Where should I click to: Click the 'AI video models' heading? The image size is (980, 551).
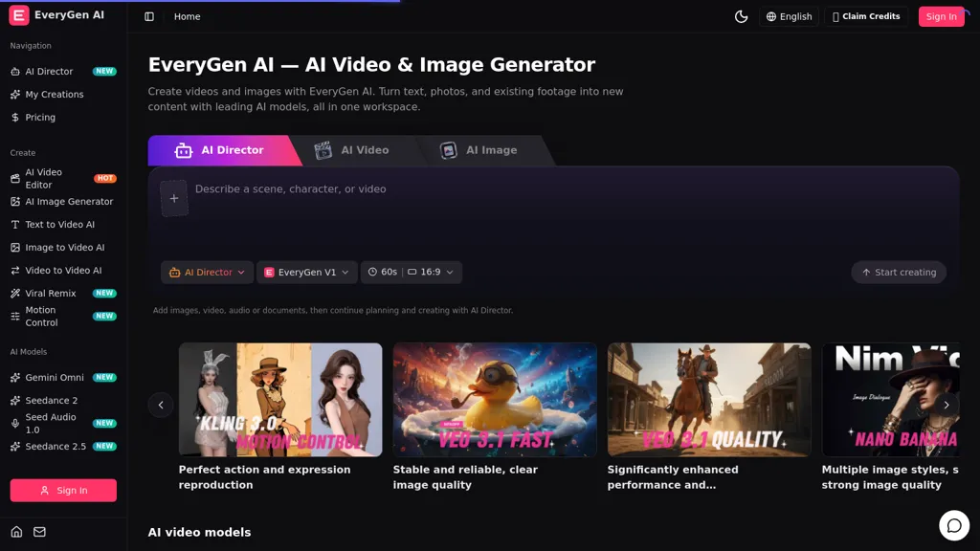pos(199,532)
